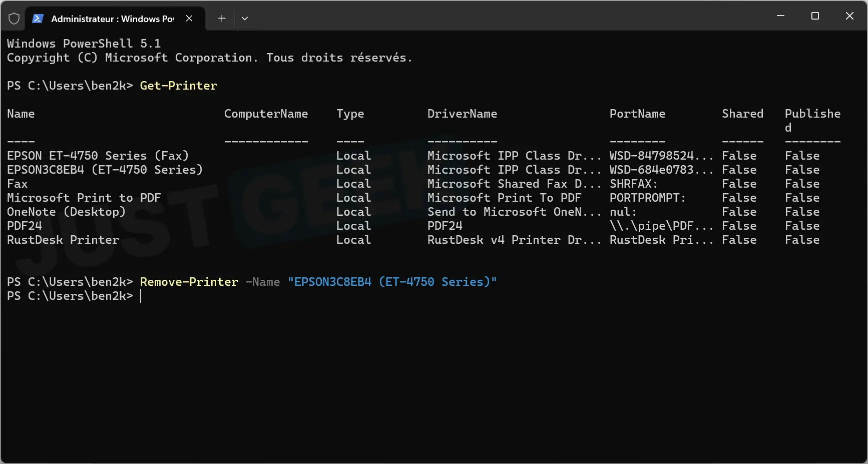Minimize the terminal window
868x464 pixels.
pyautogui.click(x=780, y=16)
